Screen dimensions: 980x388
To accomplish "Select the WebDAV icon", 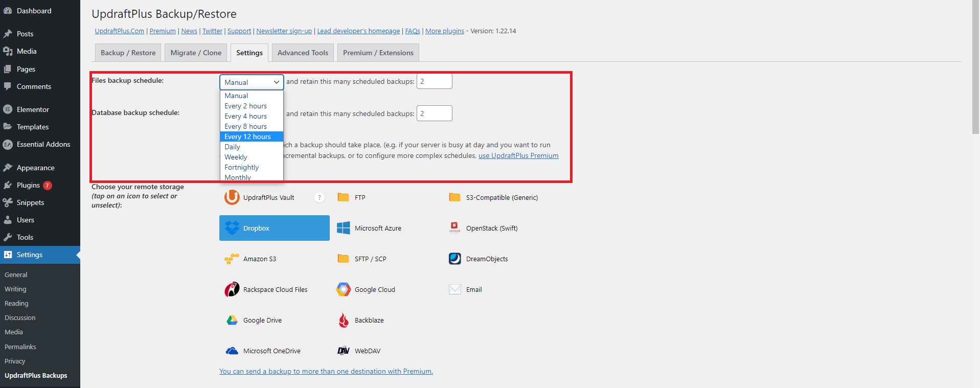I will tap(344, 351).
